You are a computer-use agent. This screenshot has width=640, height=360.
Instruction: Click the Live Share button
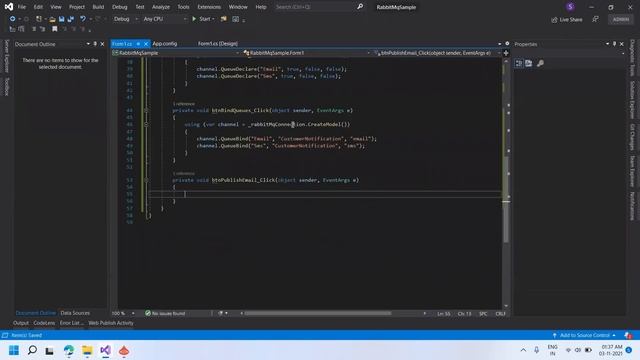[567, 20]
